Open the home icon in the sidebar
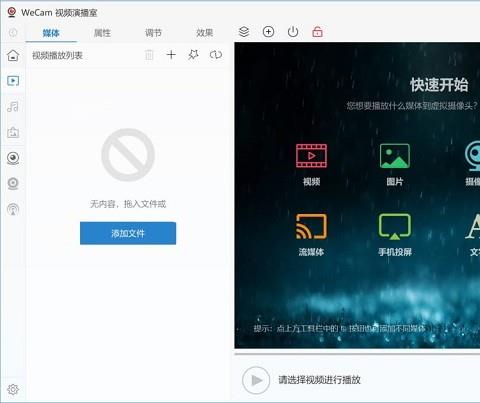Image resolution: width=480 pixels, height=403 pixels. [x=13, y=55]
